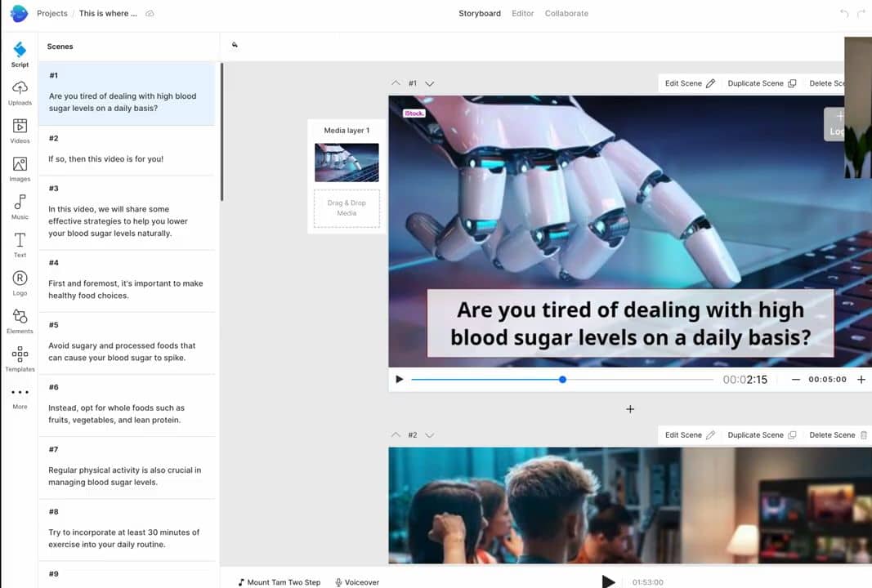Open the Videos library icon
872x588 pixels.
pyautogui.click(x=20, y=127)
